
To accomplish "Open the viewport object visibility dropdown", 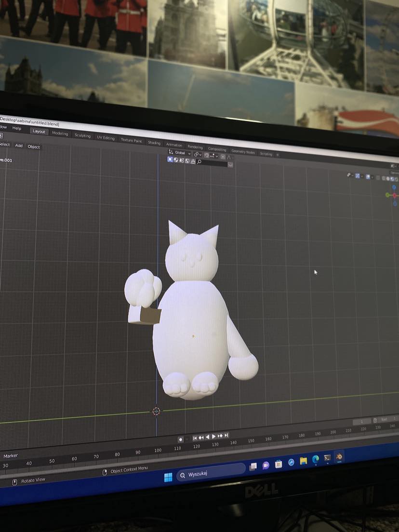I will pyautogui.click(x=350, y=175).
